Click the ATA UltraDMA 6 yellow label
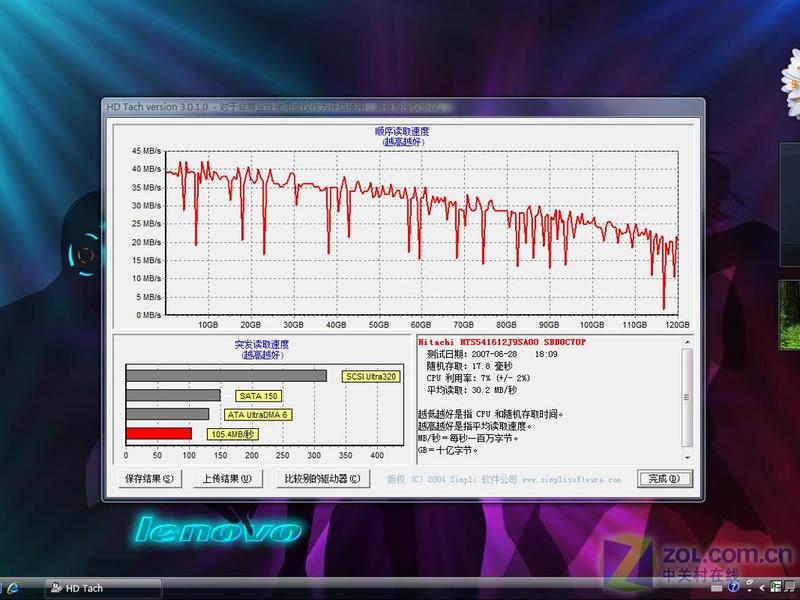This screenshot has height=600, width=800. pyautogui.click(x=258, y=415)
